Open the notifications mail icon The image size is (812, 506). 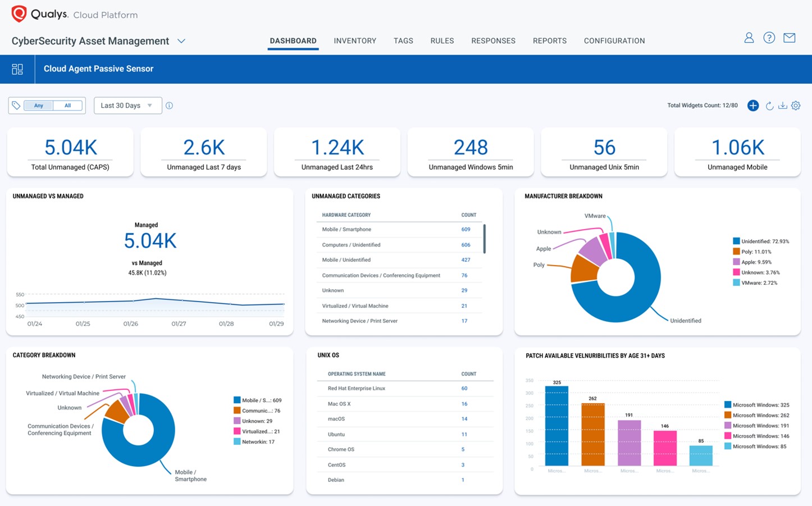click(789, 38)
